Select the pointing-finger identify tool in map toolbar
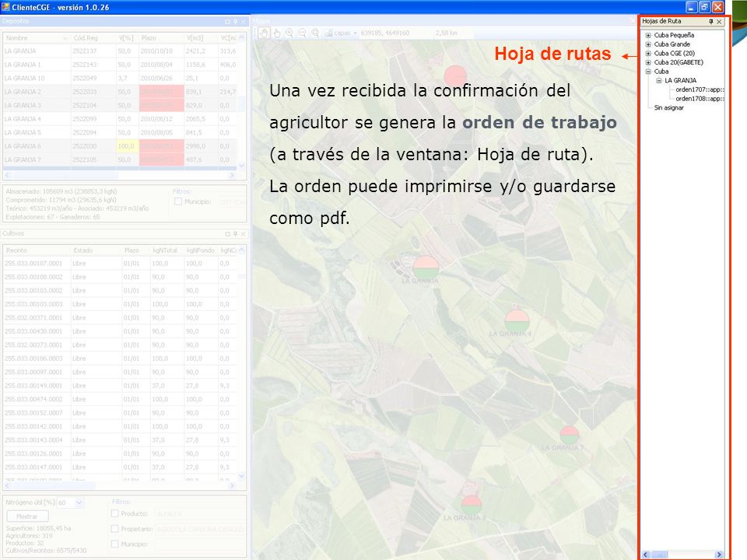Viewport: 747px width, 560px height. pos(277,33)
